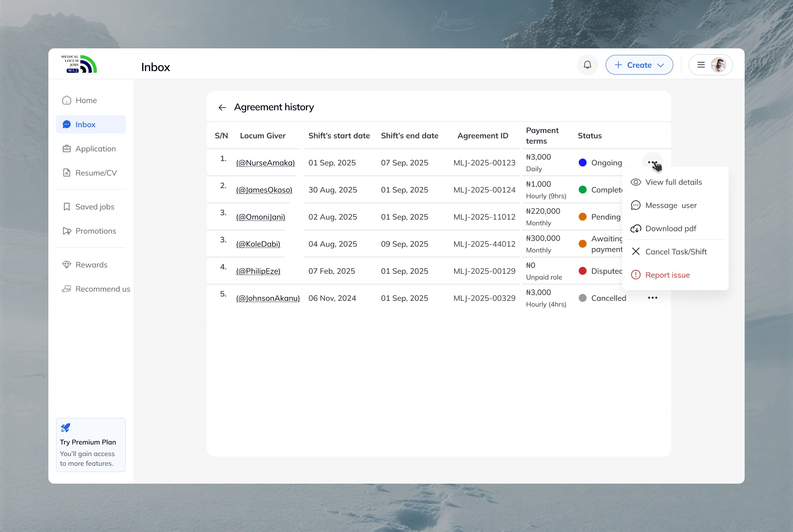The image size is (793, 532).
Task: Click the Medical Locum Jobs logo
Action: [x=79, y=64]
